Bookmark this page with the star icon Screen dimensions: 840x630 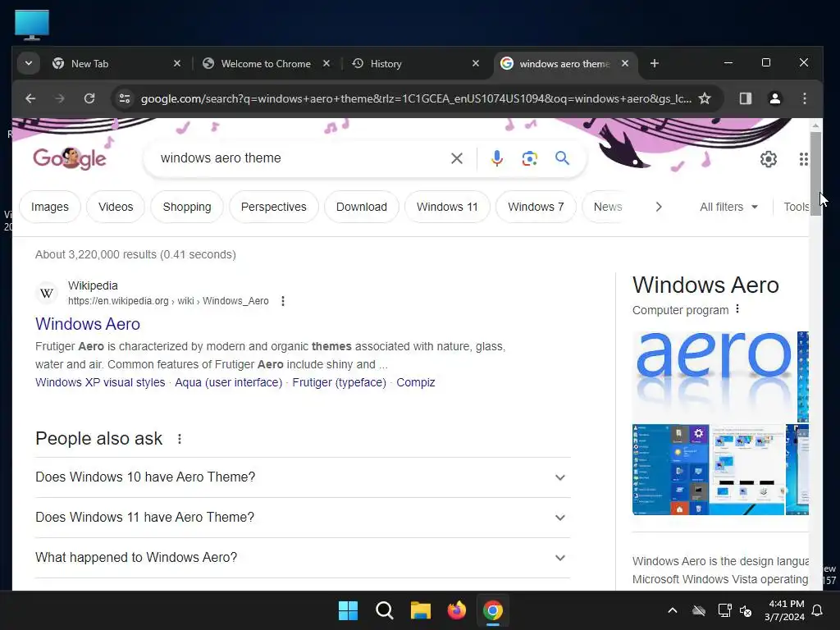point(705,98)
